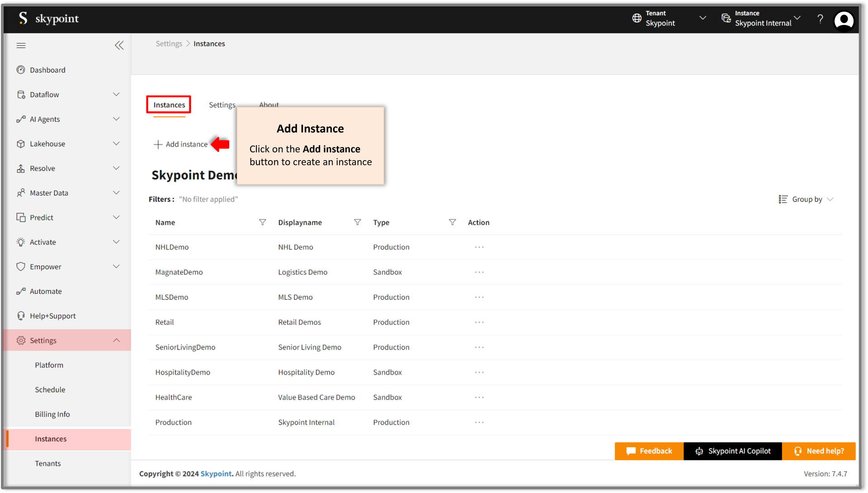The width and height of the screenshot is (868, 493).
Task: Go to Billing Info menu item
Action: click(x=52, y=414)
